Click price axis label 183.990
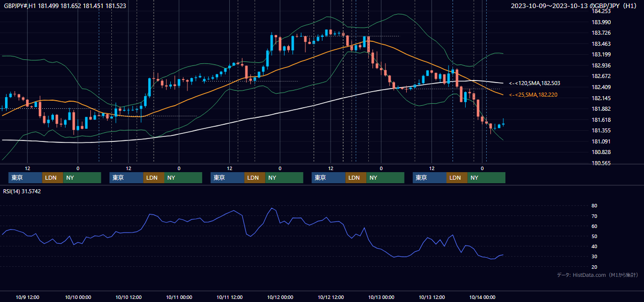 click(601, 22)
